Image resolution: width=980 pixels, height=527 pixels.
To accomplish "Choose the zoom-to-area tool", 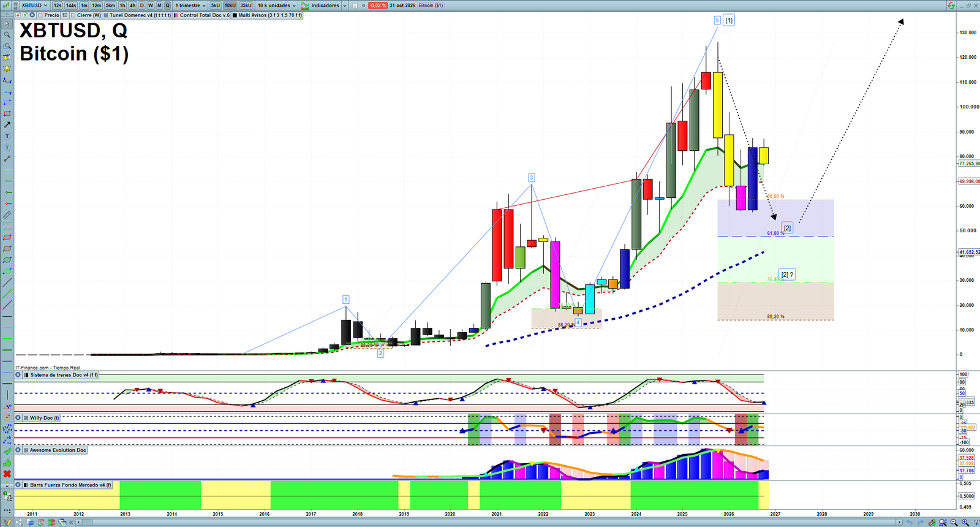I will 7,46.
